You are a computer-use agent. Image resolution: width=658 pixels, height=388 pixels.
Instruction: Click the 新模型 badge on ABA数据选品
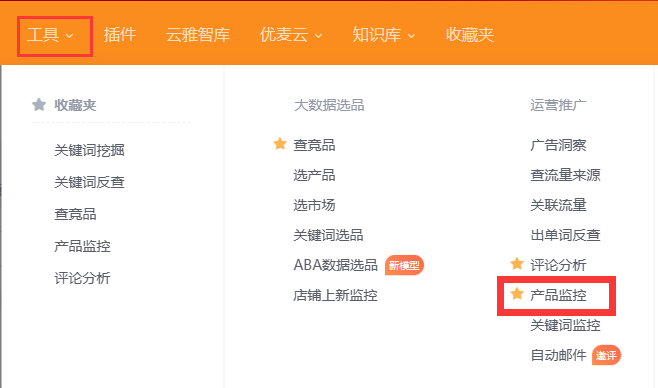point(405,265)
